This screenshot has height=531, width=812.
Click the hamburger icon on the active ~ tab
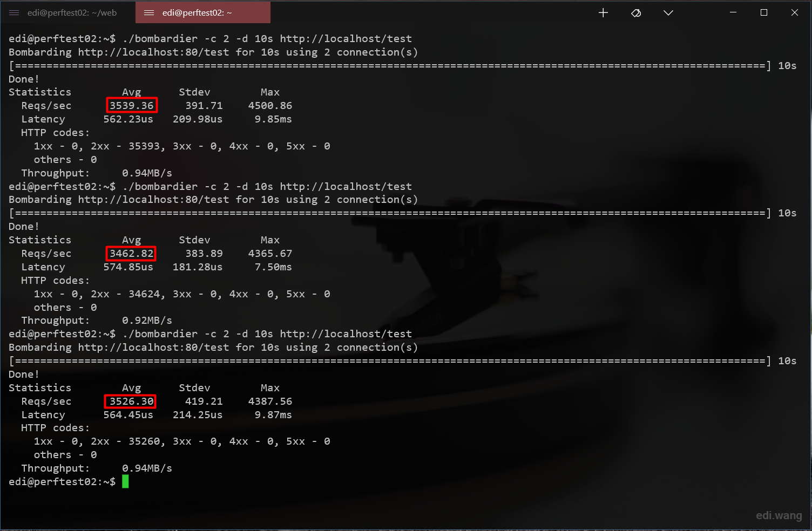[x=149, y=12]
